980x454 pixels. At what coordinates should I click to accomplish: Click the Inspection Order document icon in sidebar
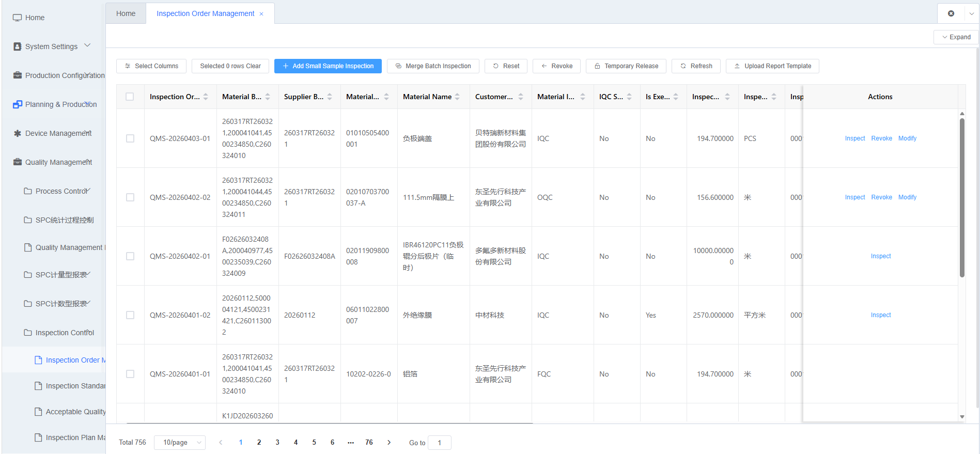click(x=38, y=360)
